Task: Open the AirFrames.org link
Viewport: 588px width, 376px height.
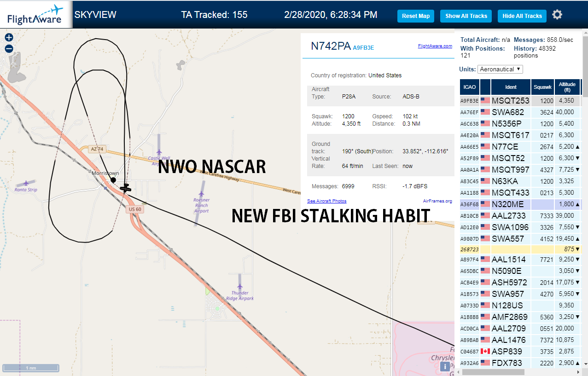Action: coord(437,201)
